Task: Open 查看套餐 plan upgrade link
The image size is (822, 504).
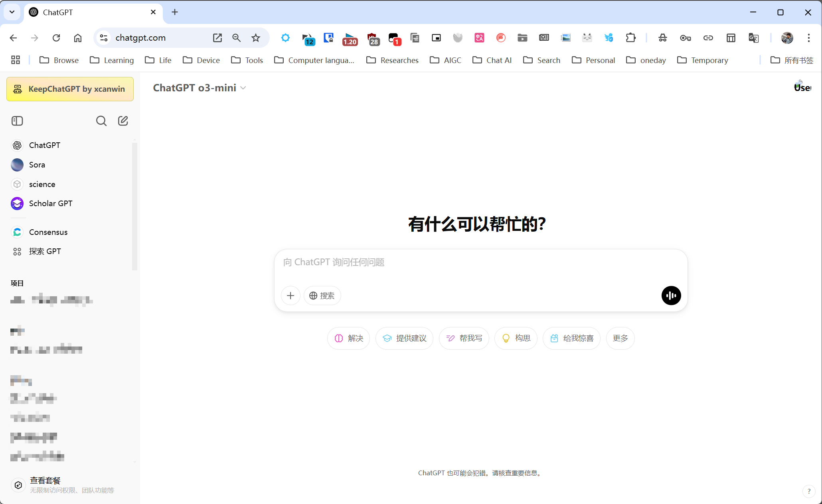Action: (x=69, y=485)
